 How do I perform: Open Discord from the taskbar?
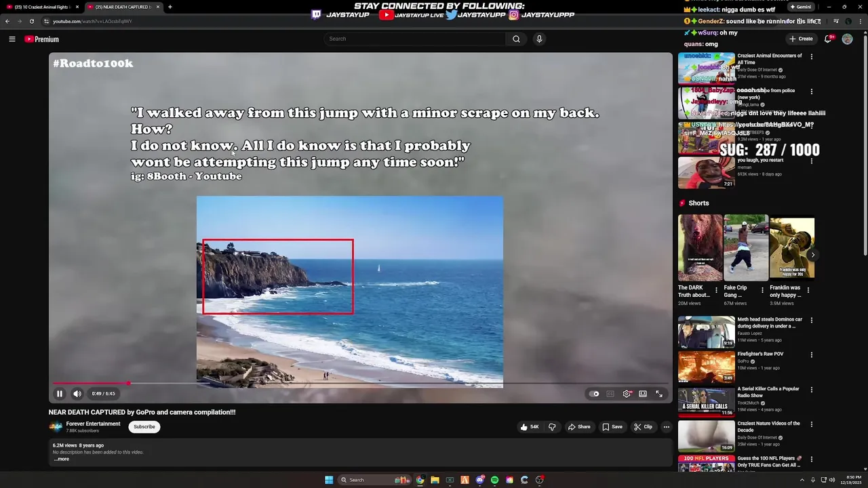(479, 480)
